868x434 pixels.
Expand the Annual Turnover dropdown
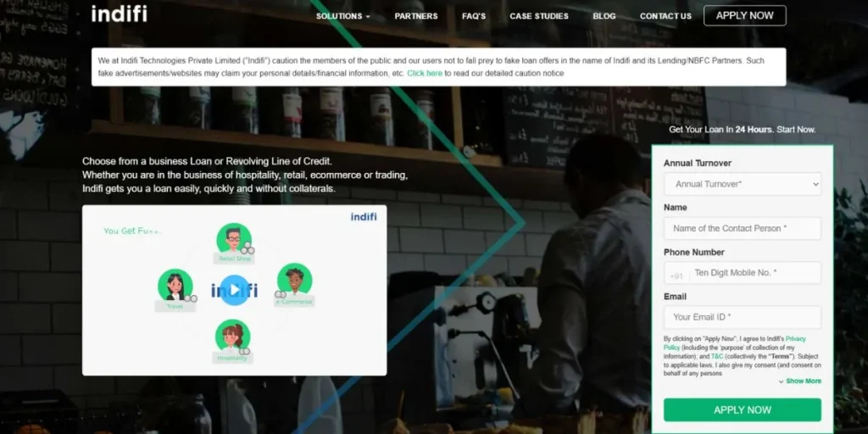(x=743, y=184)
